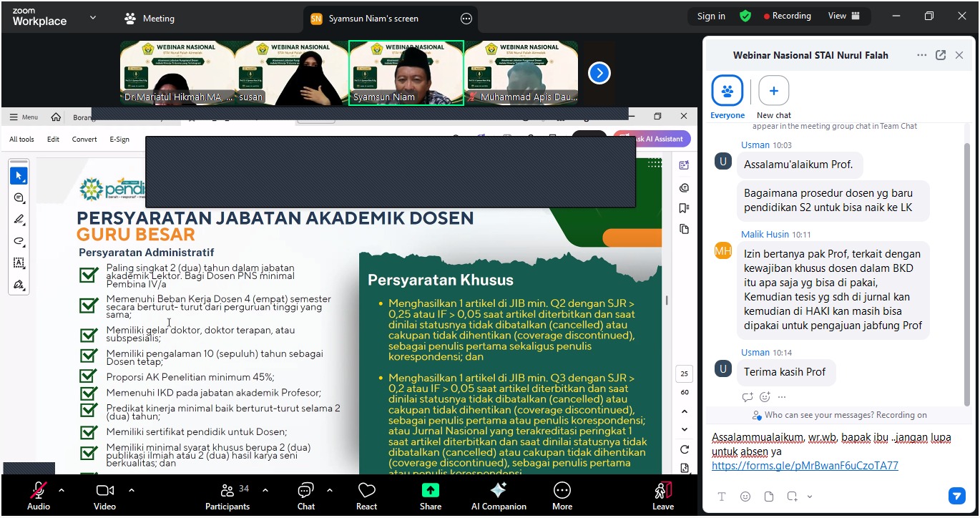Reply to the Terima kasih Prof message
The width and height of the screenshot is (980, 518).
[748, 397]
